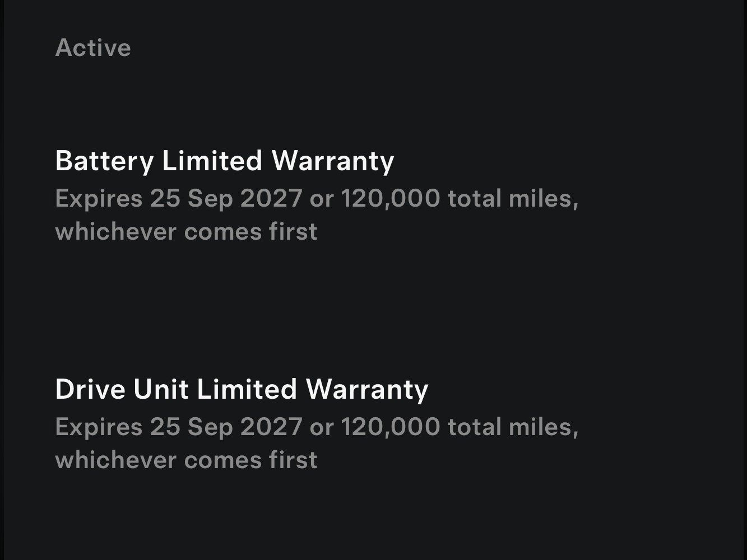
Task: Click "Expires" in the Drive Unit warranty description
Action: (x=99, y=427)
